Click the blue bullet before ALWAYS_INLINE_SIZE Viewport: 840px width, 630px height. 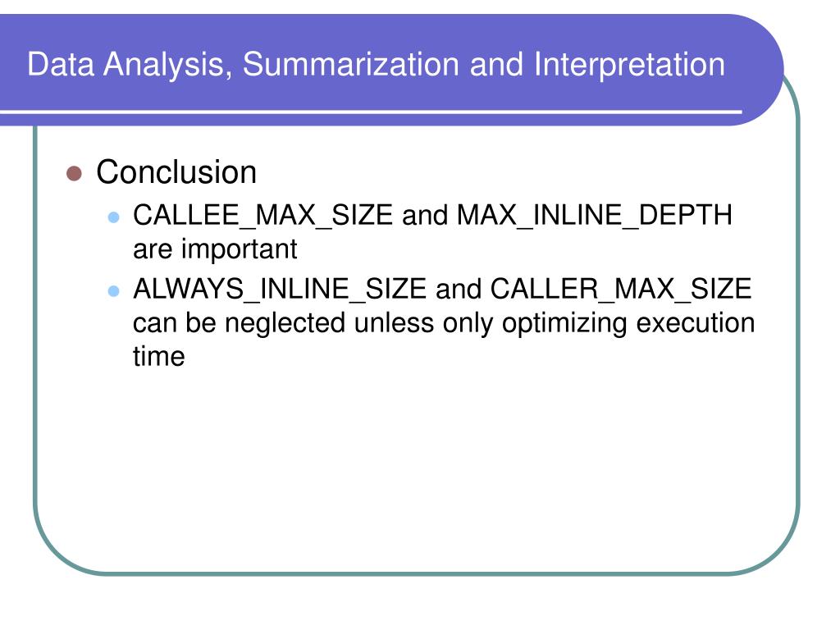click(x=113, y=291)
